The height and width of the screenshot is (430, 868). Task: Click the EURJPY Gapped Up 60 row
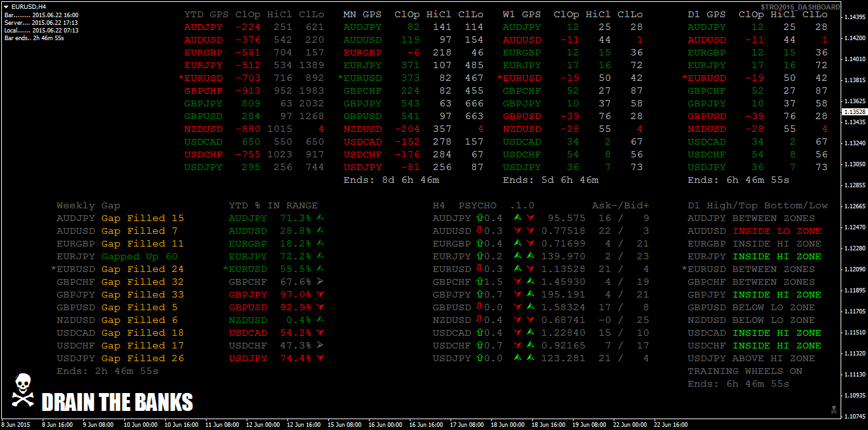[x=117, y=256]
